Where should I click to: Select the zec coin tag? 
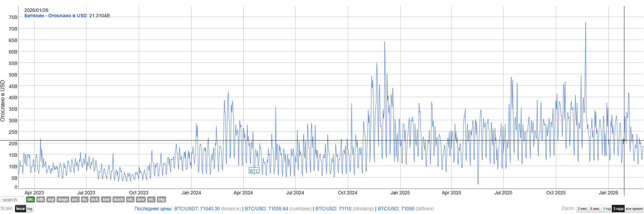pos(75,199)
